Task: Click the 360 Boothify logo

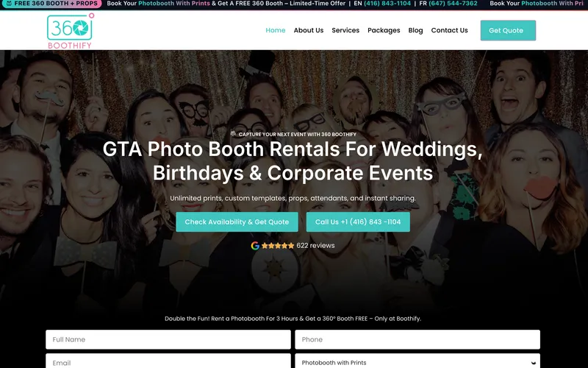Action: 70,31
